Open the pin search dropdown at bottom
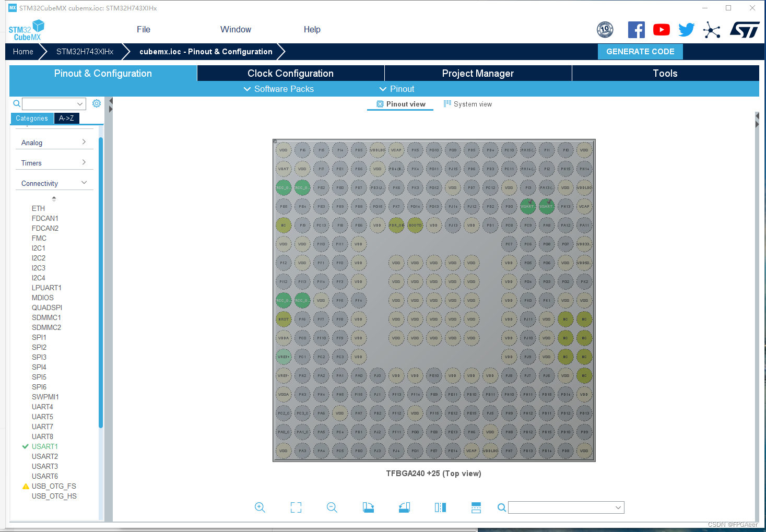Viewport: 766px width, 532px height. (x=566, y=507)
